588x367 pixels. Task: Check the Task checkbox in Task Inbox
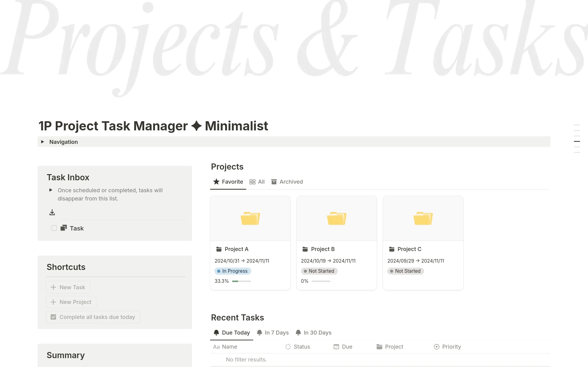pyautogui.click(x=54, y=228)
